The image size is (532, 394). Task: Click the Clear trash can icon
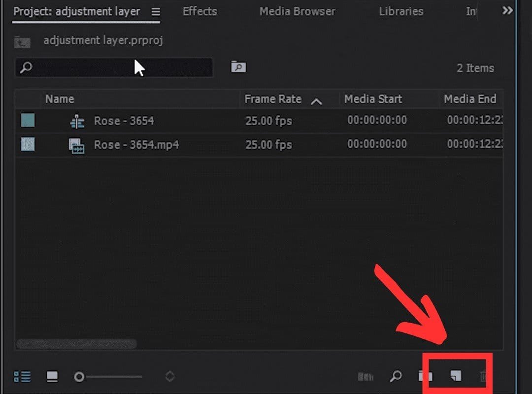pyautogui.click(x=484, y=377)
